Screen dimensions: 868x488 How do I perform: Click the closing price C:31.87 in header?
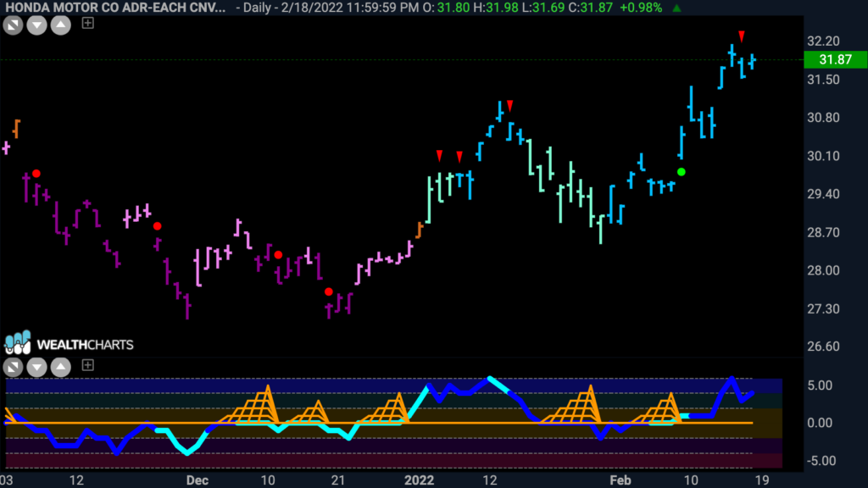pos(592,8)
